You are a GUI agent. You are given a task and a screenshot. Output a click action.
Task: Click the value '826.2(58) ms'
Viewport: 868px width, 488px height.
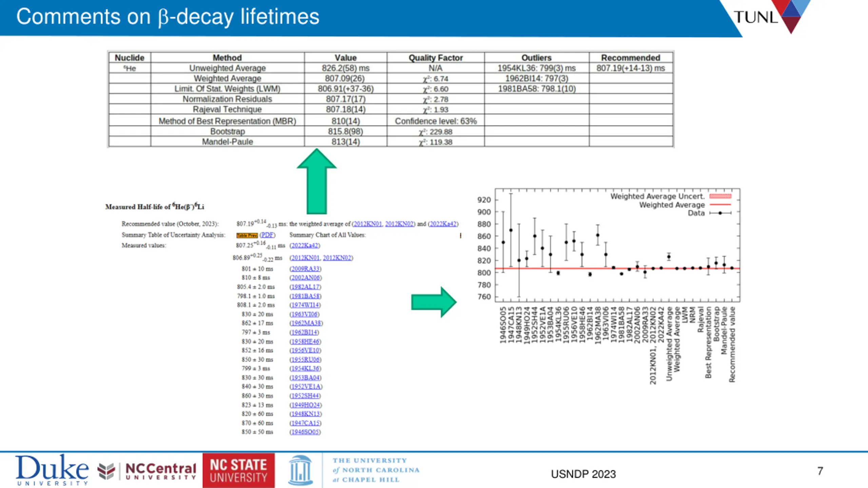point(346,68)
